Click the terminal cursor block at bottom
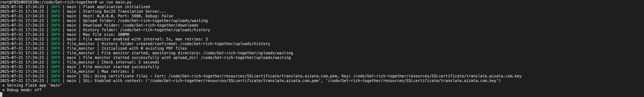This screenshot has width=644, height=97. click(1, 94)
